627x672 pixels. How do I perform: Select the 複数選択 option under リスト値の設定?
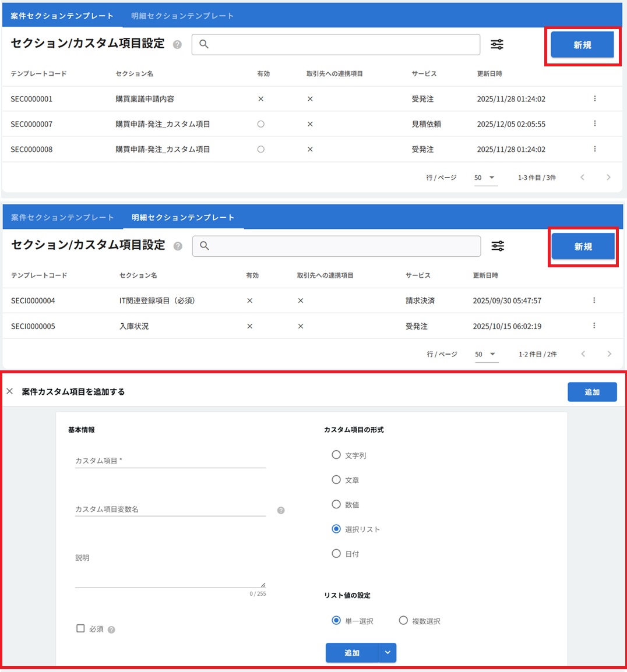click(x=403, y=621)
